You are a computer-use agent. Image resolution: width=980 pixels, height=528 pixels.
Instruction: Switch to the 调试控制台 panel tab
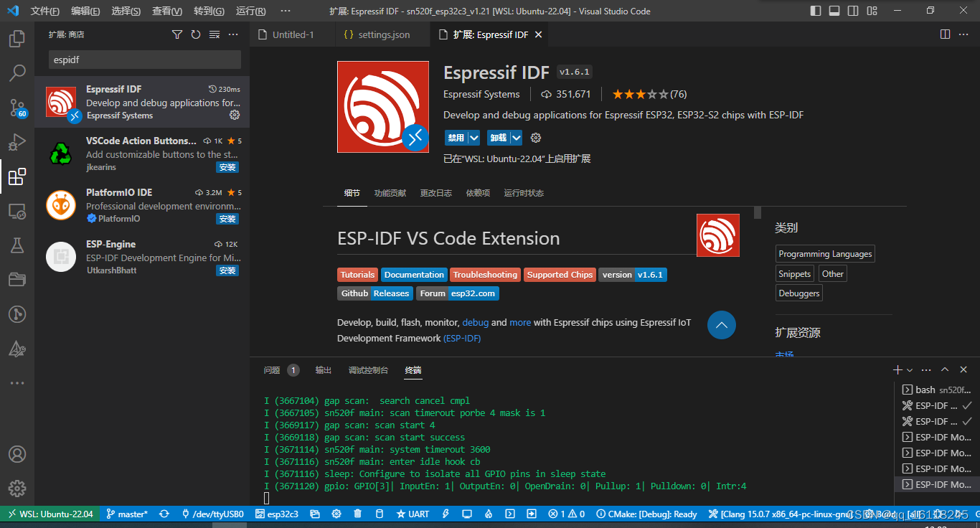pos(369,370)
